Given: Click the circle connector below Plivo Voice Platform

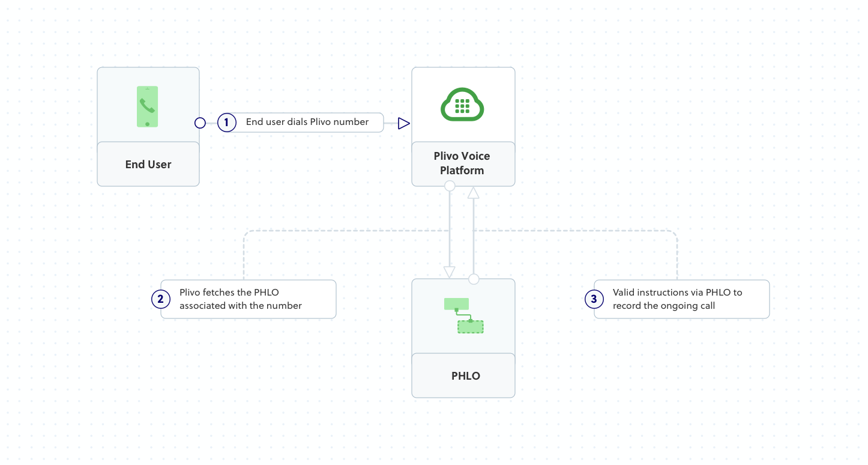Looking at the screenshot, I should [449, 186].
